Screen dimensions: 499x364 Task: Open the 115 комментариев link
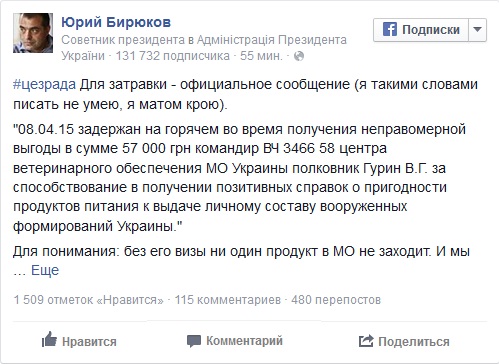228,300
